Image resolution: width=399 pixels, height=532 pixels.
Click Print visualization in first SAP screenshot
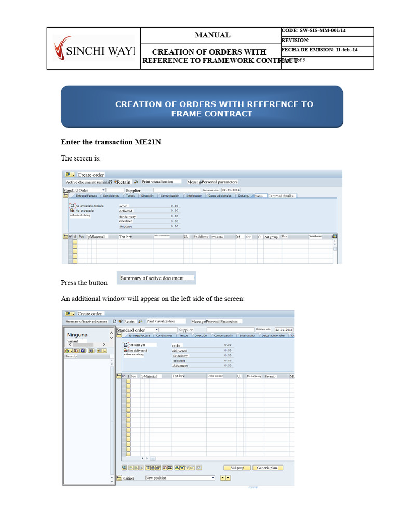pos(157,182)
